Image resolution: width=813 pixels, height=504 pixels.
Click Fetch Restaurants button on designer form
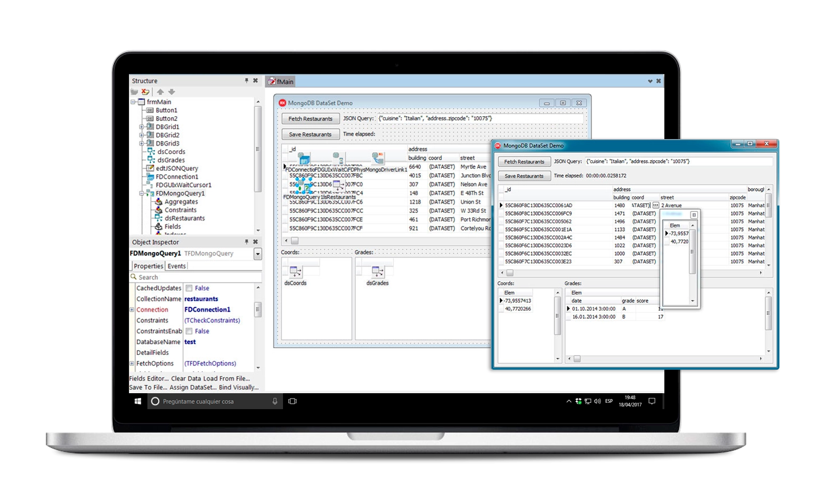310,119
